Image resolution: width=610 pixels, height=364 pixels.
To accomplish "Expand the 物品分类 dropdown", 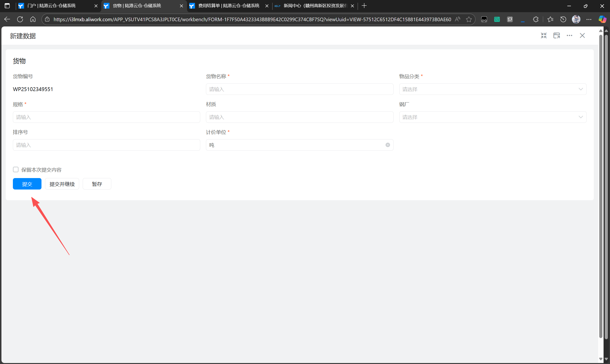I will click(x=492, y=89).
